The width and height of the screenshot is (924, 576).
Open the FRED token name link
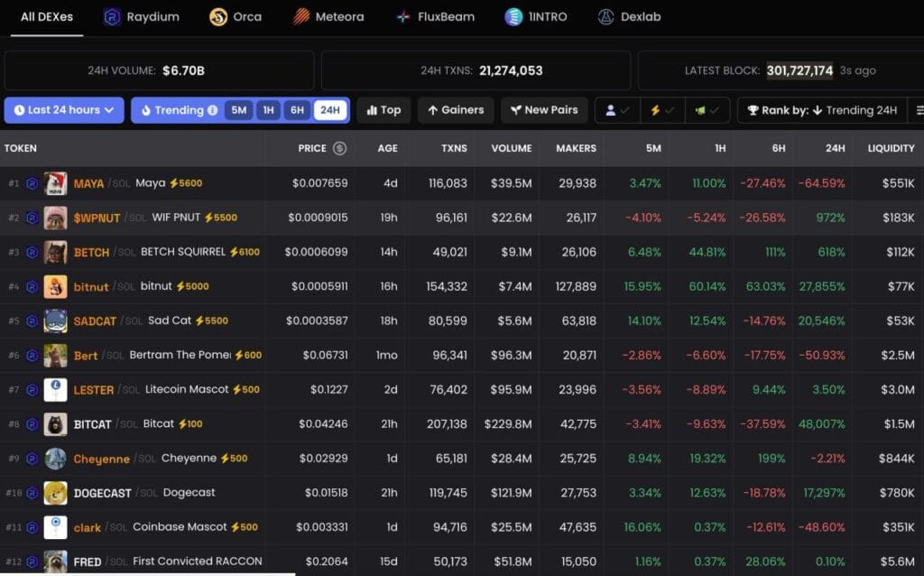88,562
